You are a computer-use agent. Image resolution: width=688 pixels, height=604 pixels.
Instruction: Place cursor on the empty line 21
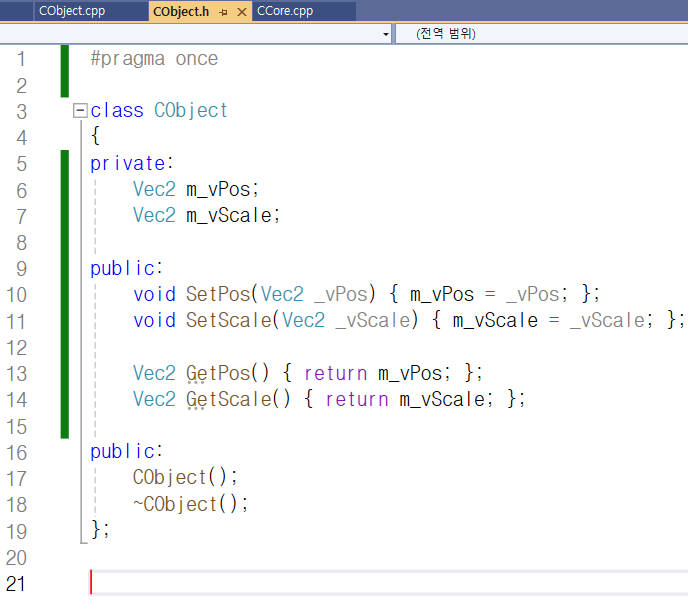(388, 583)
